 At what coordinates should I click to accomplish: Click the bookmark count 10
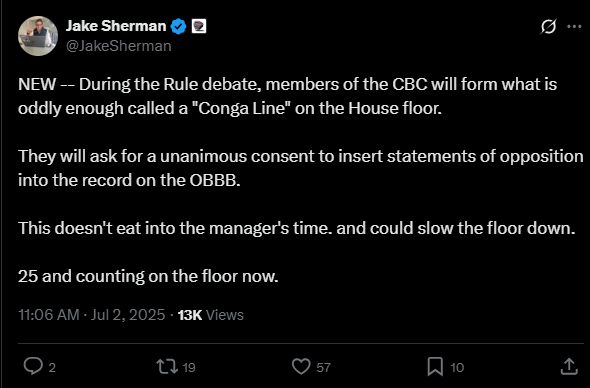click(457, 368)
